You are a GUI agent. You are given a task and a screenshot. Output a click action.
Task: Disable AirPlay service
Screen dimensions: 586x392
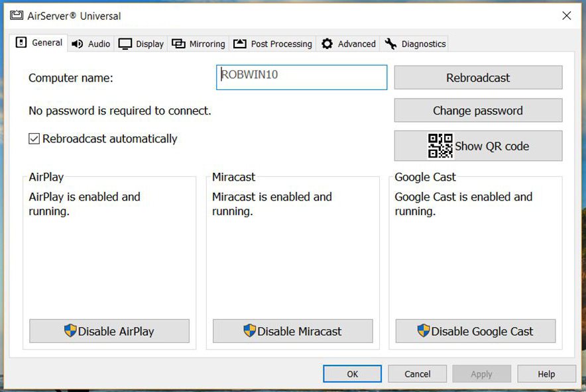(x=109, y=331)
